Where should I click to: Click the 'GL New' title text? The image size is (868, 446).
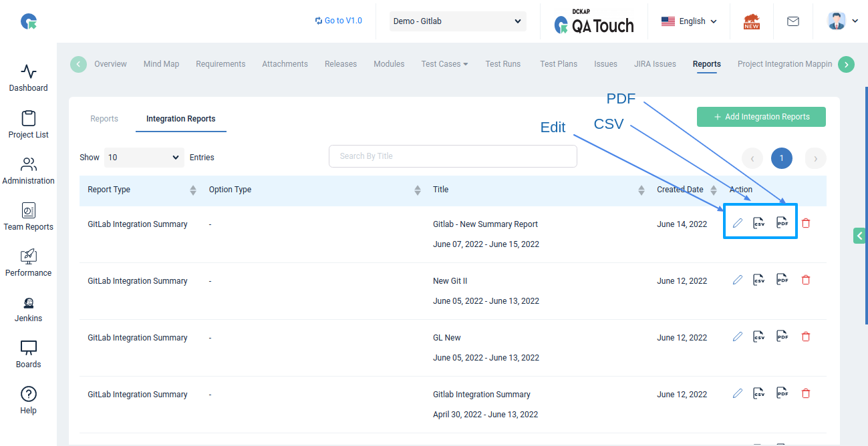pos(447,338)
